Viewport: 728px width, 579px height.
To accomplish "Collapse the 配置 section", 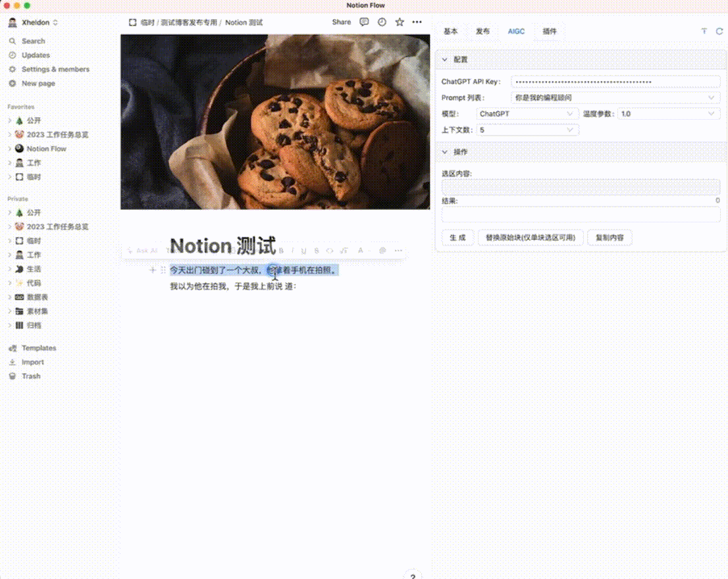I will 445,59.
